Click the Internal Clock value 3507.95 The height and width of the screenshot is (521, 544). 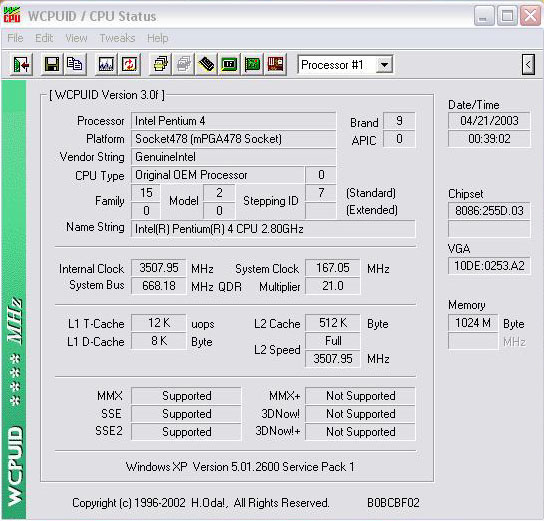pos(159,268)
